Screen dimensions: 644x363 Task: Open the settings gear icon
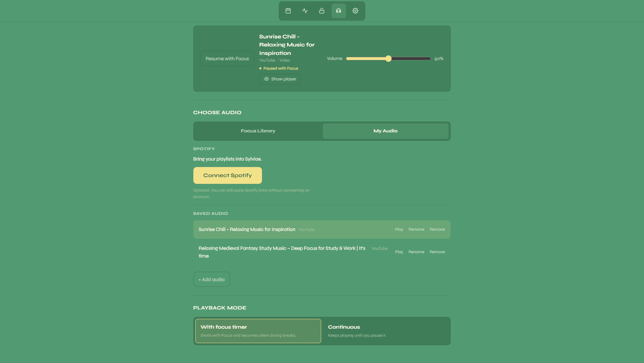355,11
